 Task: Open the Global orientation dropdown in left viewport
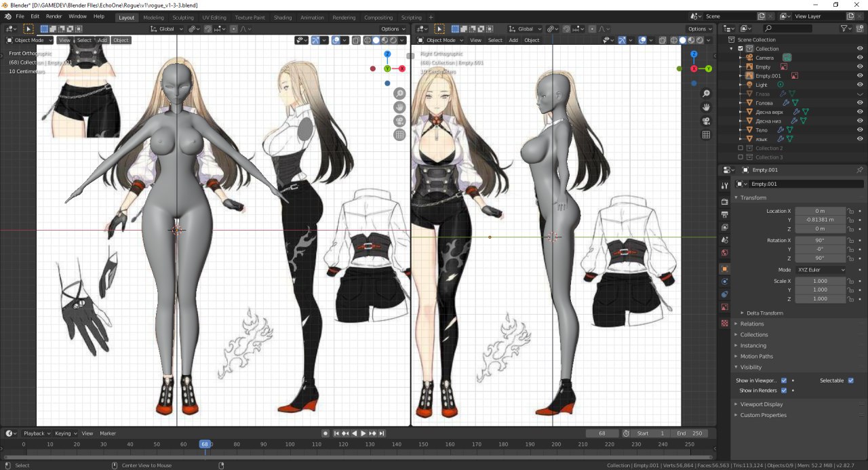point(167,29)
